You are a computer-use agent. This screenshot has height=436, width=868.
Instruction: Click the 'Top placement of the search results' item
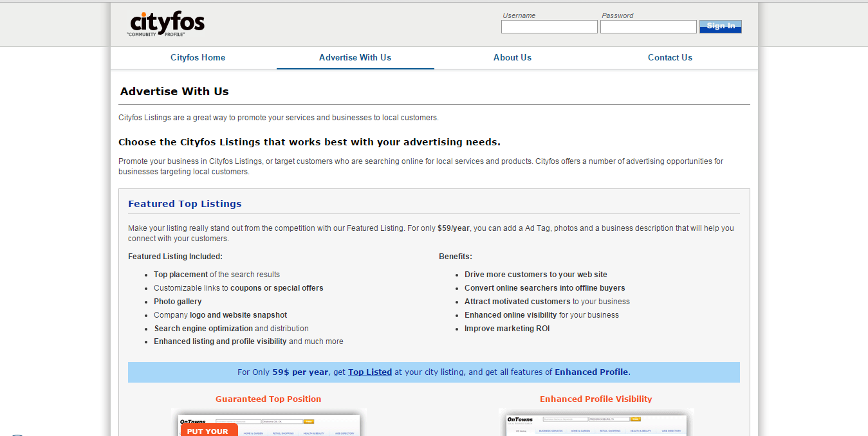pyautogui.click(x=217, y=275)
